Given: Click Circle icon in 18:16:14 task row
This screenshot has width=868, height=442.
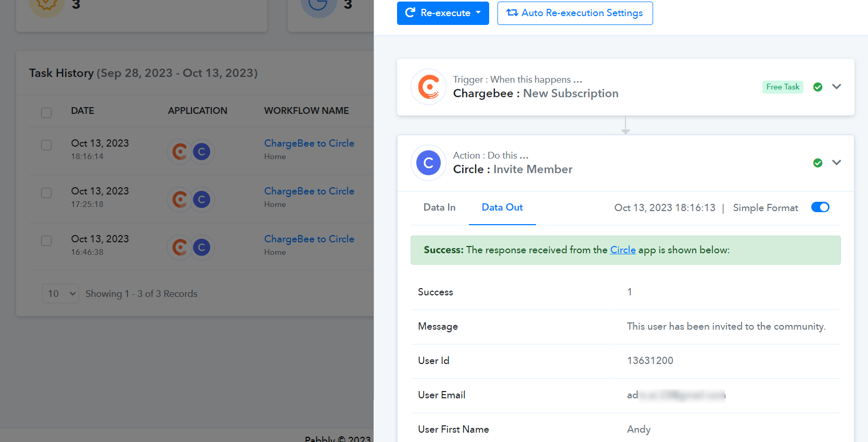Looking at the screenshot, I should point(202,151).
